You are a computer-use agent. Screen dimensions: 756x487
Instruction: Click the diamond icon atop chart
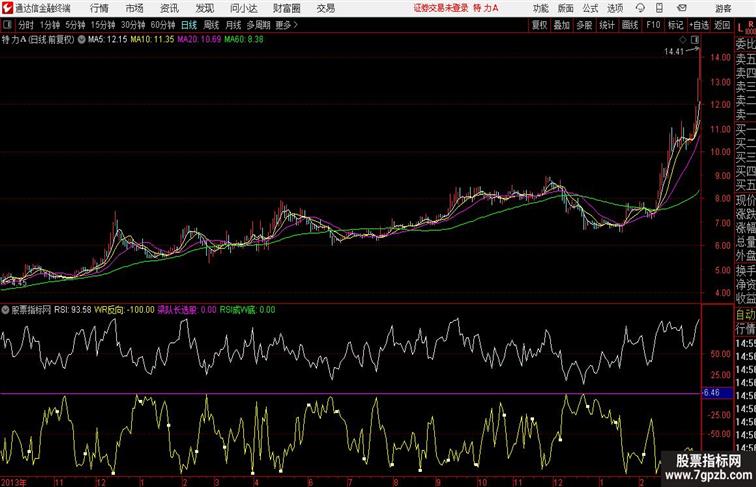pos(683,40)
